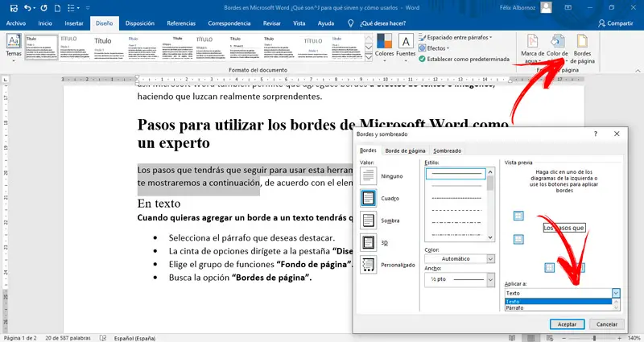Image resolution: width=644 pixels, height=342 pixels.
Task: Open ribbon display options in the title bar
Action: click(568, 7)
